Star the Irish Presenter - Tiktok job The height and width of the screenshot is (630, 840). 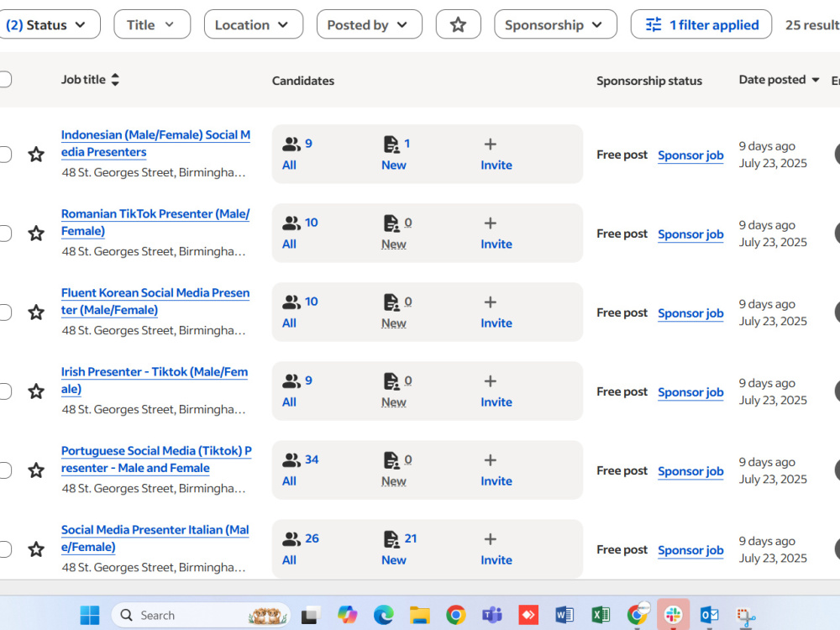[x=36, y=391]
